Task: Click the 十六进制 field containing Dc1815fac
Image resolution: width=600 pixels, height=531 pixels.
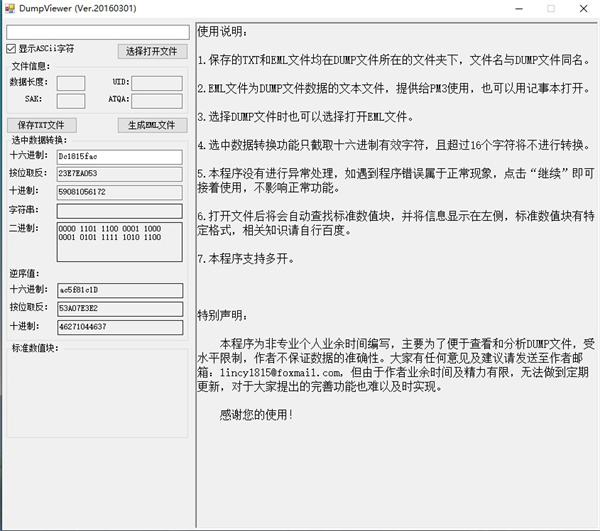Action: click(x=120, y=157)
